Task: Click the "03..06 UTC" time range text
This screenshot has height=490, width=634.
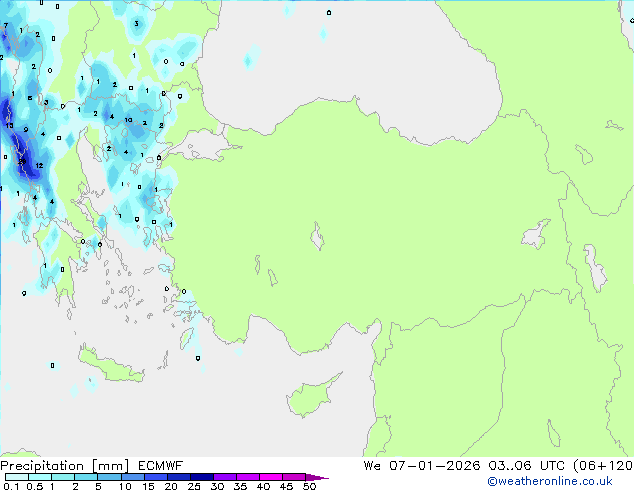Action: coord(526,466)
